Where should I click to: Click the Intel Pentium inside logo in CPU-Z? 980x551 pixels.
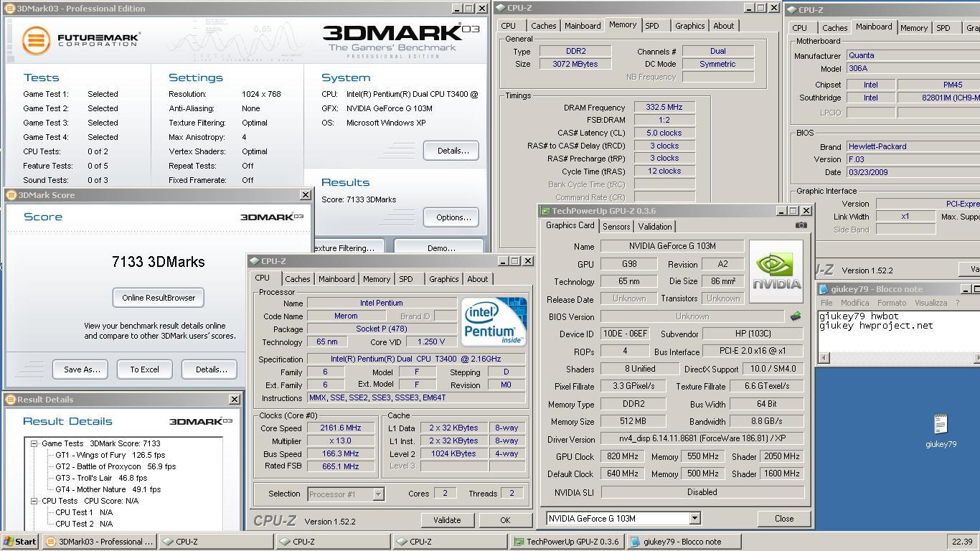[x=494, y=321]
